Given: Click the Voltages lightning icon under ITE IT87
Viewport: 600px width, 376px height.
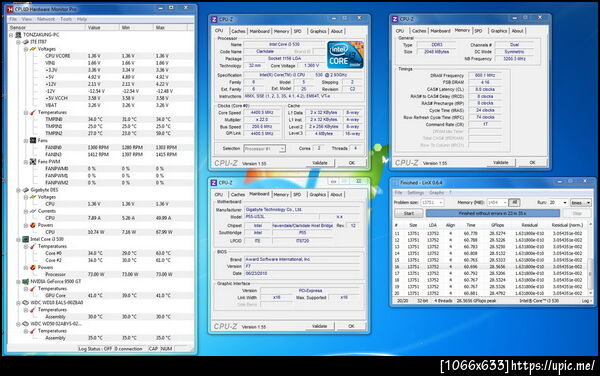Looking at the screenshot, I should click(x=33, y=49).
